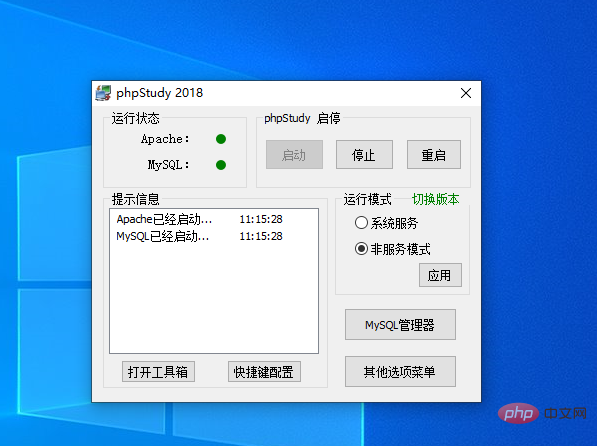The height and width of the screenshot is (446, 597).
Task: Click the green MySQL status indicator
Action: (221, 165)
